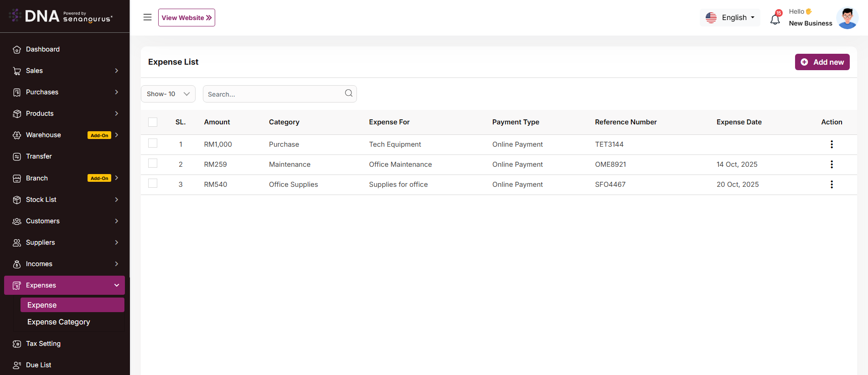The width and height of the screenshot is (868, 375).
Task: Collapse the Expenses sidebar menu
Action: [x=117, y=285]
